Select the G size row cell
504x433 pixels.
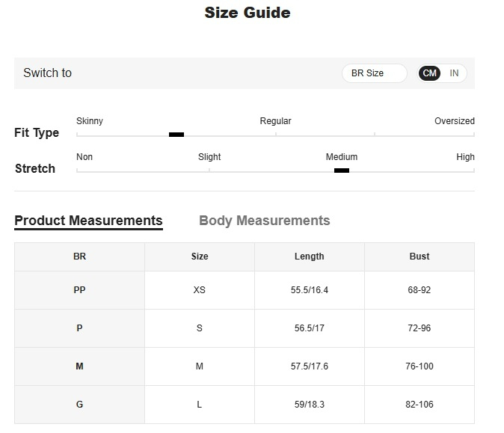pyautogui.click(x=80, y=405)
